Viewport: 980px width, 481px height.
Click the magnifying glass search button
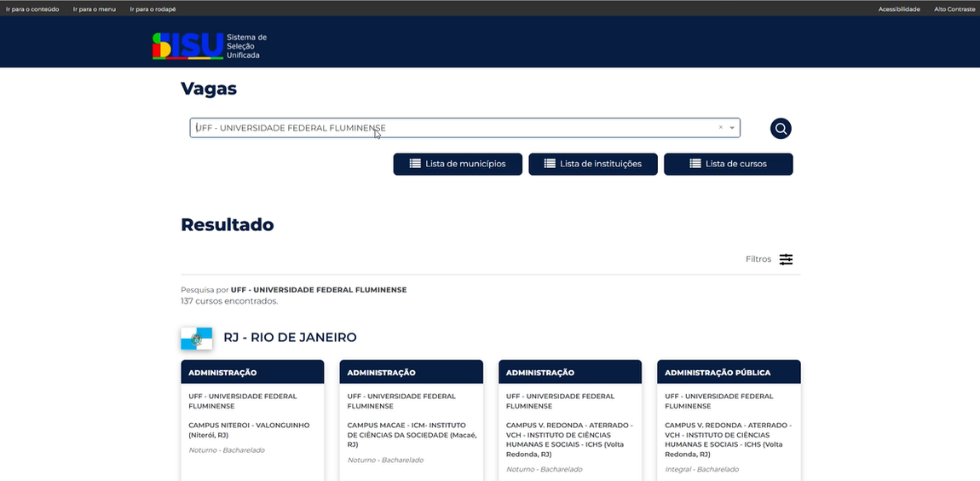781,129
